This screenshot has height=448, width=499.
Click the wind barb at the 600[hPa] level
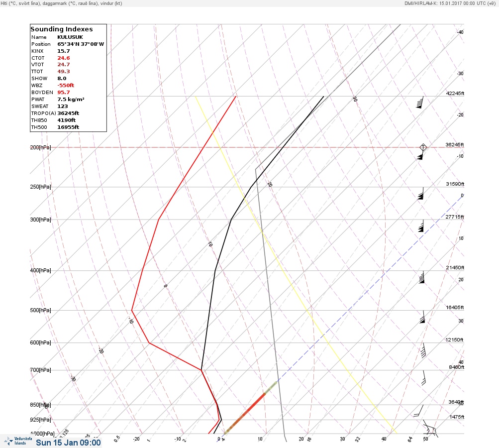tap(423, 350)
